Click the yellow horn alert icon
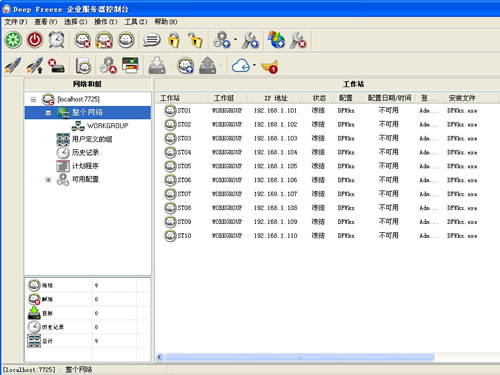500x375 pixels. (x=270, y=66)
